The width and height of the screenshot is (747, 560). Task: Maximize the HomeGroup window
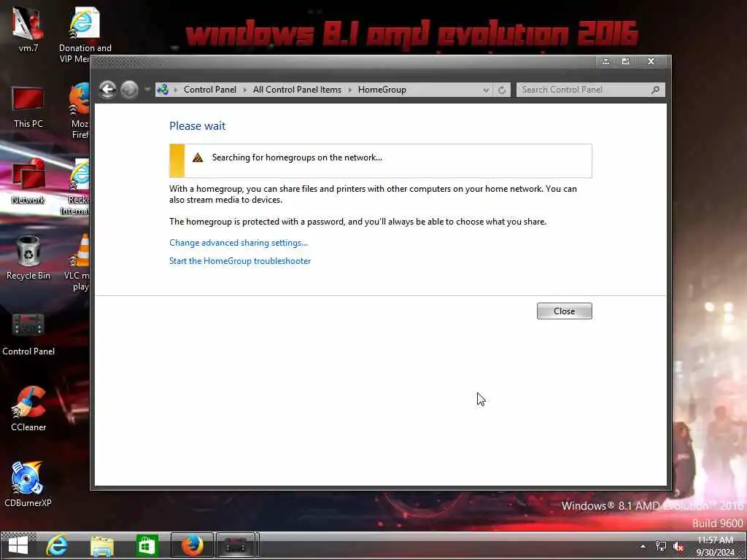pos(625,61)
